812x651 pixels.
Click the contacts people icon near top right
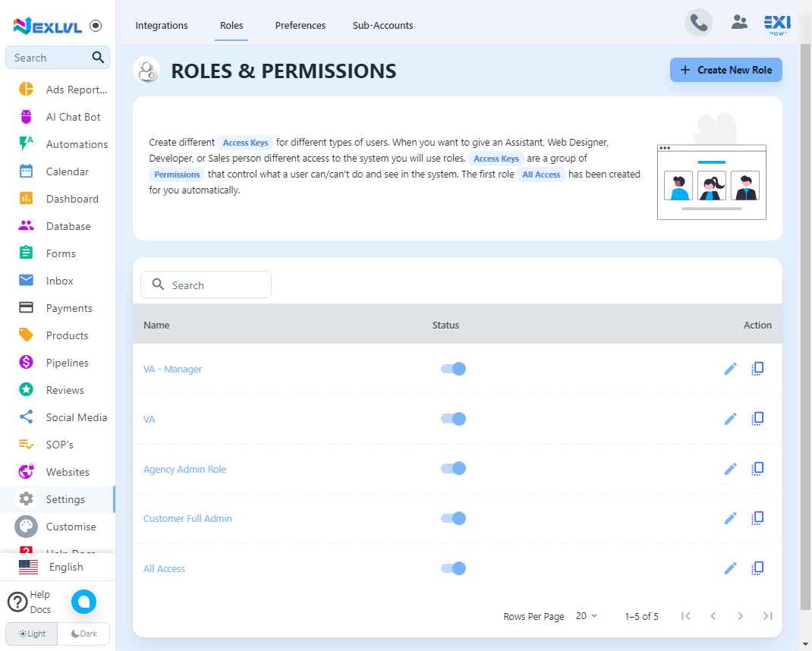click(739, 23)
